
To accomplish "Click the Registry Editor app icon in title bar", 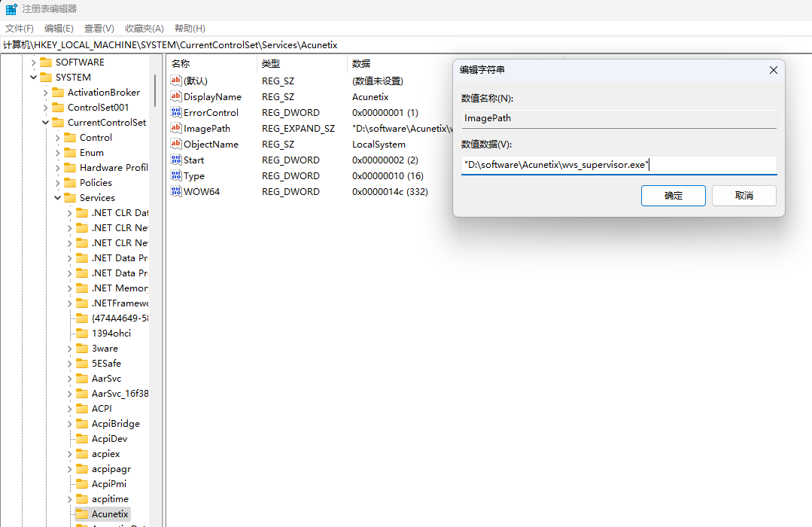I will pyautogui.click(x=11, y=9).
